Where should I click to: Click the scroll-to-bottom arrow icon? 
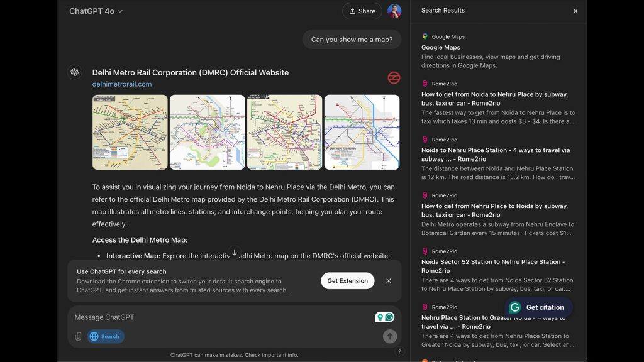(x=235, y=253)
